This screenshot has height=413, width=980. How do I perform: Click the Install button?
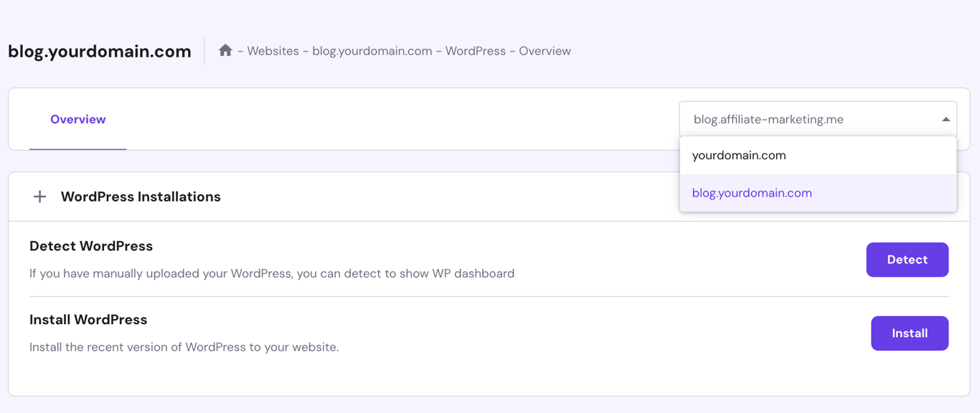click(909, 333)
